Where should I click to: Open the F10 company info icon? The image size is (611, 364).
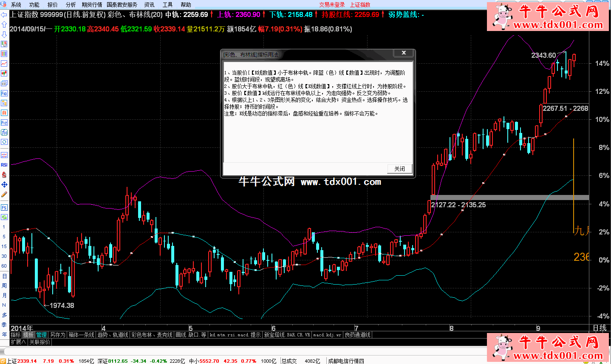(4, 93)
